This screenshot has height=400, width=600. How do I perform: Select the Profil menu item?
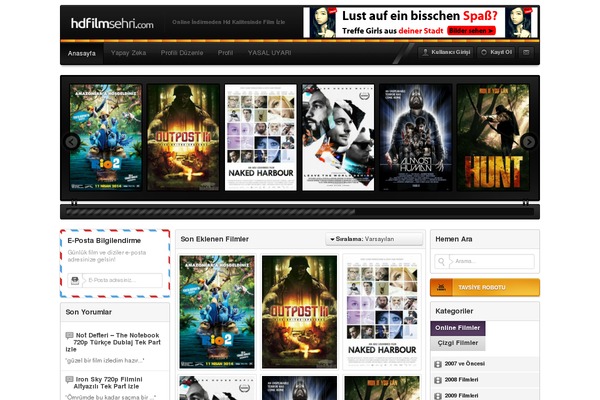pos(225,53)
